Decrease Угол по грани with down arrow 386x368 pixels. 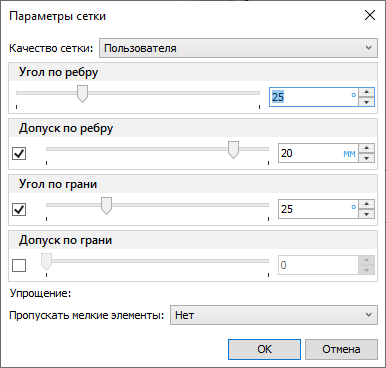point(367,214)
